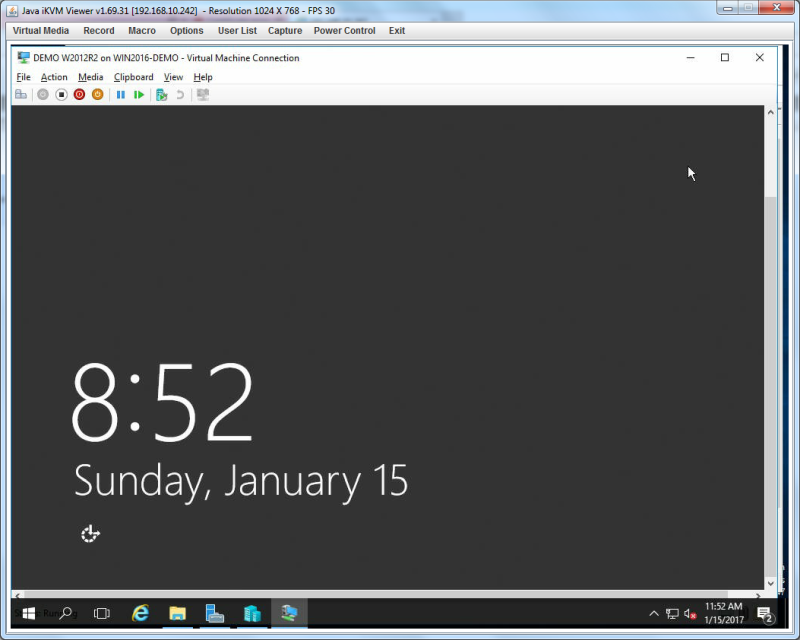This screenshot has width=800, height=640.
Task: Open File Explorer on the taskbar
Action: pyautogui.click(x=178, y=613)
